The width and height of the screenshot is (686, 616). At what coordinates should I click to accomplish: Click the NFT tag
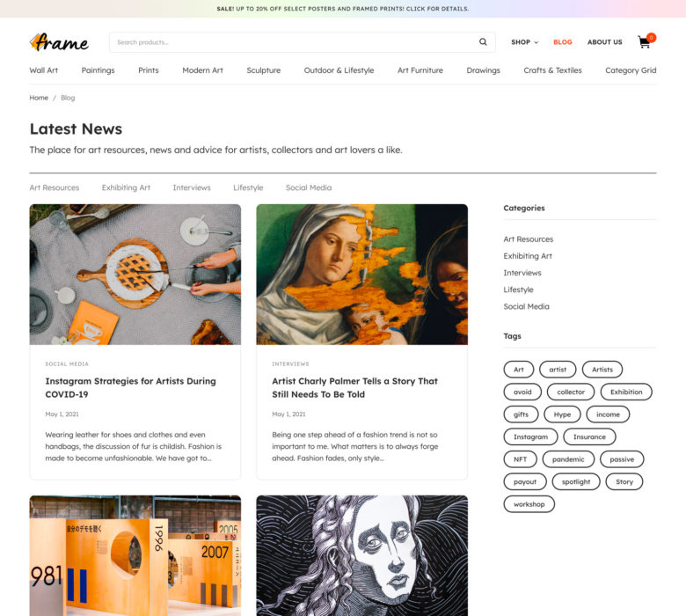coord(520,459)
